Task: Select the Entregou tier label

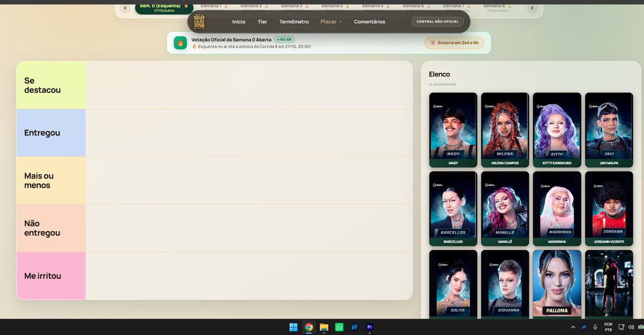Action: (51, 133)
